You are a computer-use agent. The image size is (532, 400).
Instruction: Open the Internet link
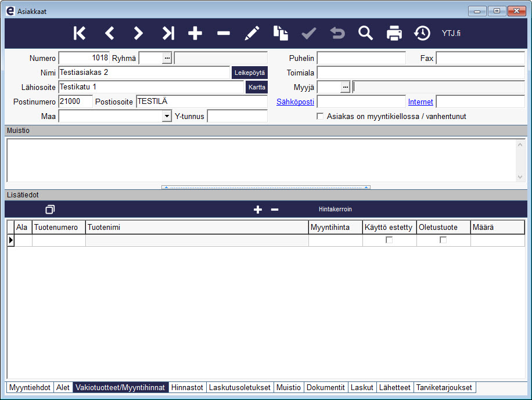pyautogui.click(x=420, y=102)
